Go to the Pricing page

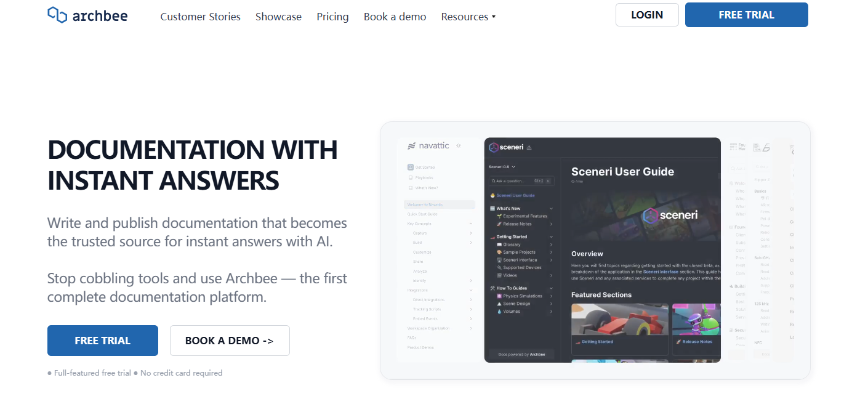pos(332,17)
